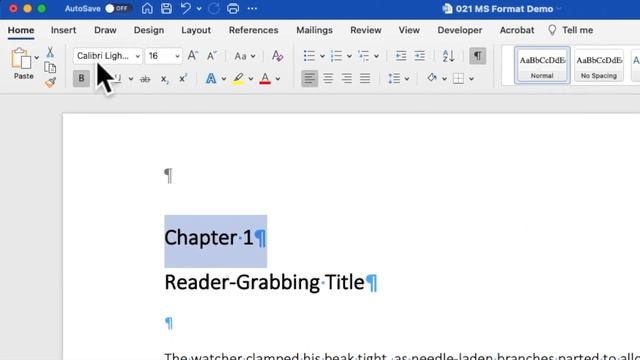Screen dimensions: 640x360
Task: Apply a numbered list
Action: coord(336,56)
